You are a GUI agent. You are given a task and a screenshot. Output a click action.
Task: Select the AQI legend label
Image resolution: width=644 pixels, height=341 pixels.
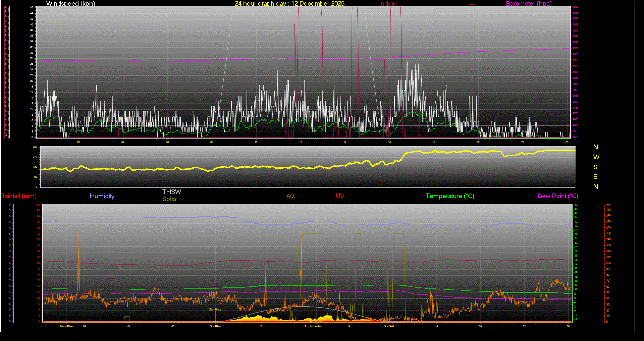(291, 196)
